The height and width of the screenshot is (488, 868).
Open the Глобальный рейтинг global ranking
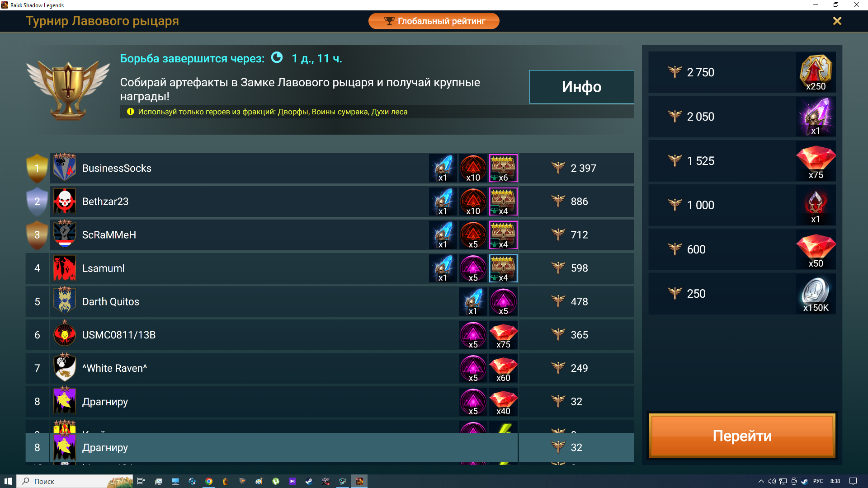point(434,21)
